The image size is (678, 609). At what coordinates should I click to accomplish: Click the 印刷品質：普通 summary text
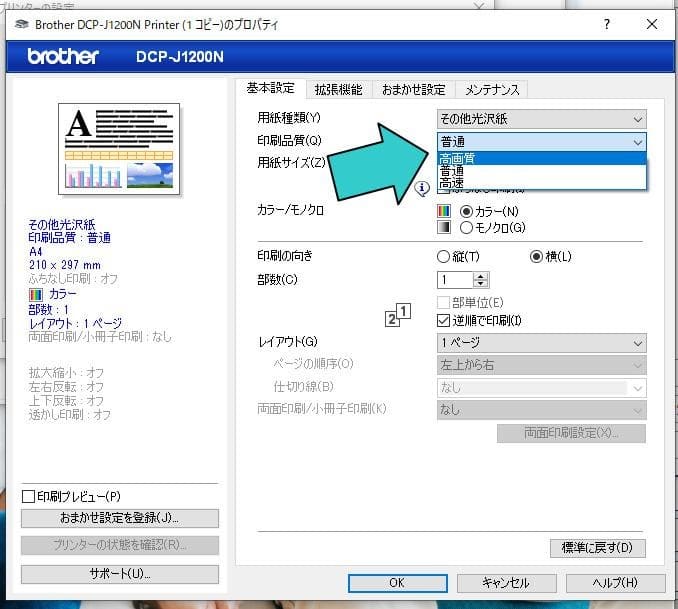coord(69,238)
